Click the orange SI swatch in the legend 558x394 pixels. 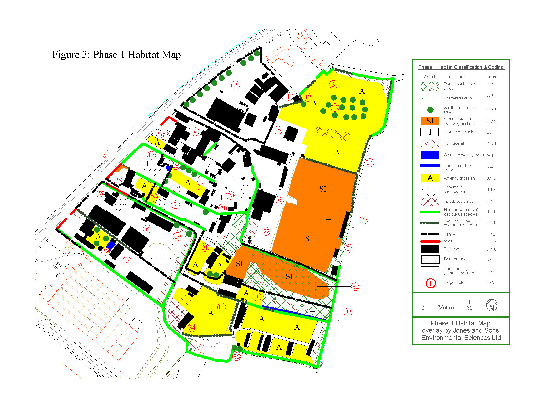click(x=430, y=121)
